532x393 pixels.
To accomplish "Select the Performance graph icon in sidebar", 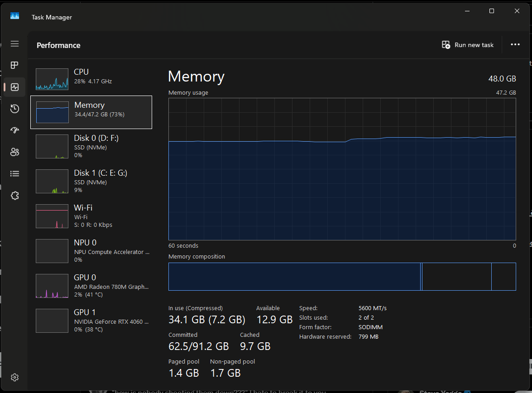I will 14,87.
